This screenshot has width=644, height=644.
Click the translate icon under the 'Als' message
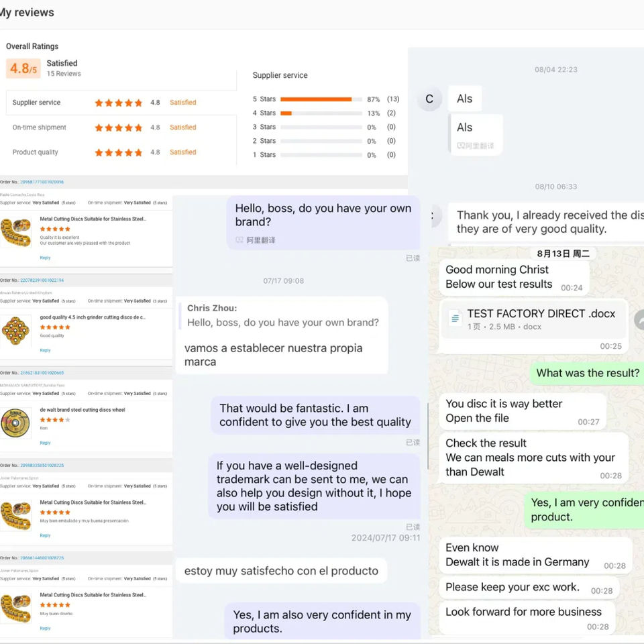tap(462, 146)
